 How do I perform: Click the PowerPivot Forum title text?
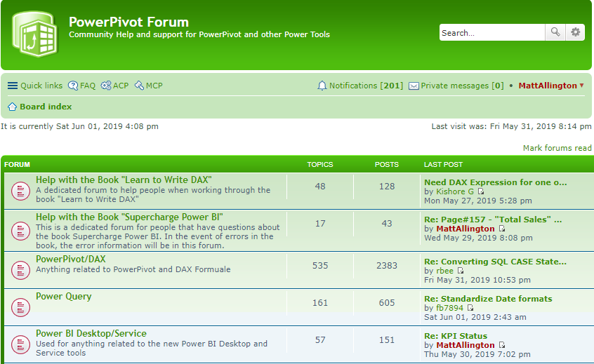(x=128, y=22)
